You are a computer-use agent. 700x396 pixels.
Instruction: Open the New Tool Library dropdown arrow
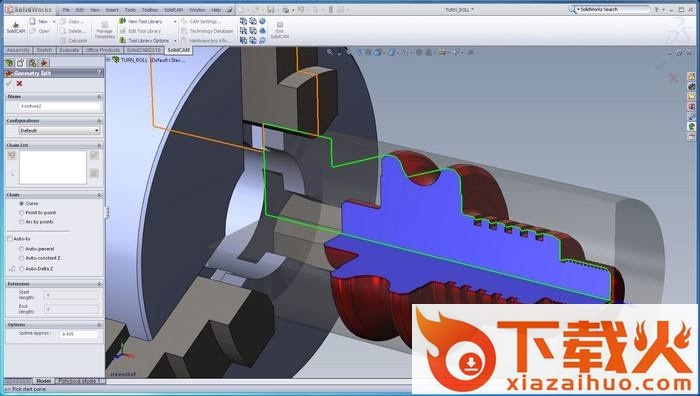click(175, 21)
